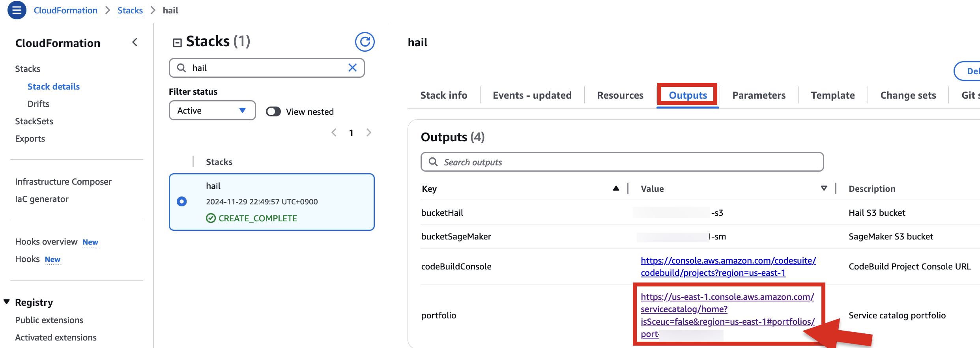Click the bucketHail key cell
The height and width of the screenshot is (348, 980).
click(442, 213)
